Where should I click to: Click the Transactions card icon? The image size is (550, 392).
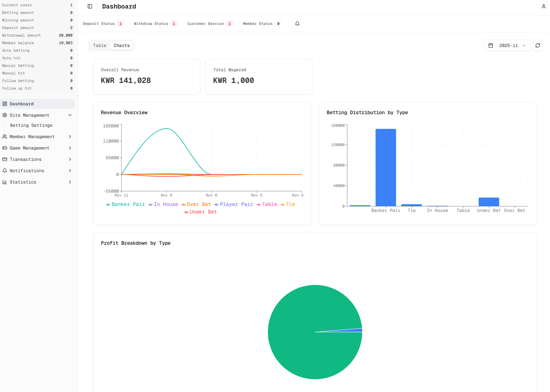click(5, 159)
